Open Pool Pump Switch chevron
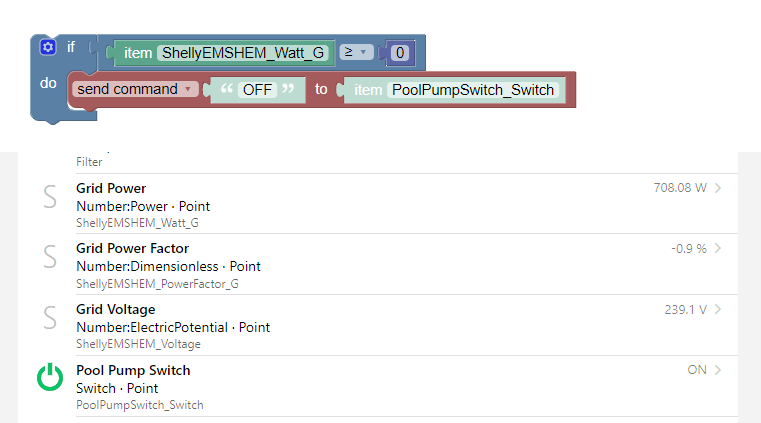The image size is (761, 423). pyautogui.click(x=719, y=370)
